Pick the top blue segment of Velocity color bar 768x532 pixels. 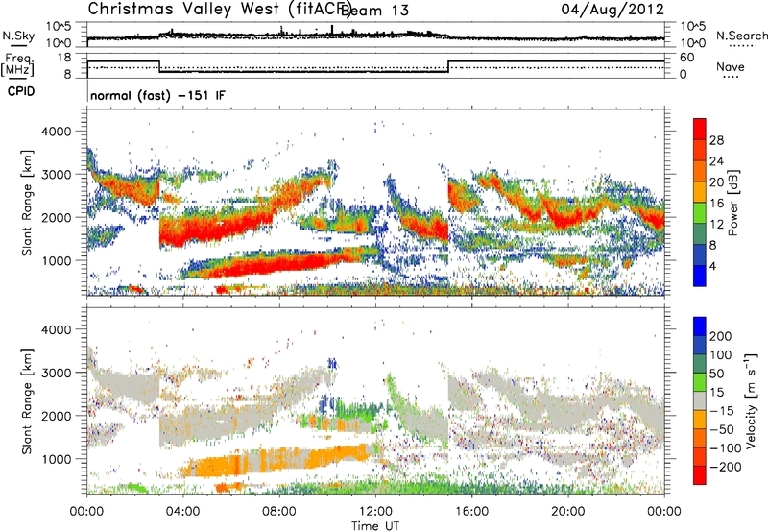(x=700, y=326)
